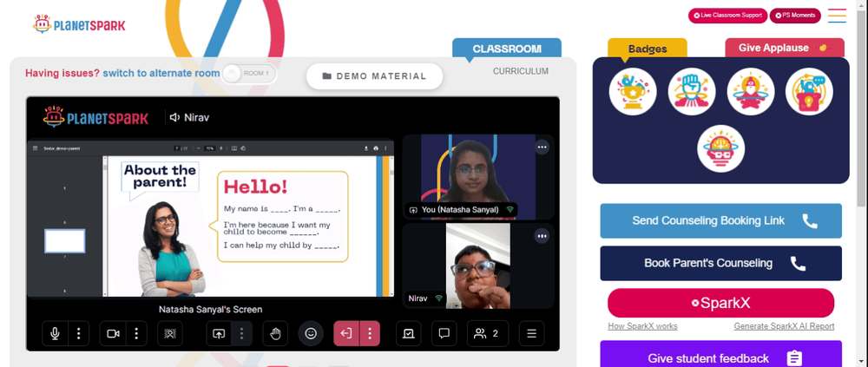This screenshot has width=868, height=367.
Task: Print the shared PDF document
Action: coord(376,148)
